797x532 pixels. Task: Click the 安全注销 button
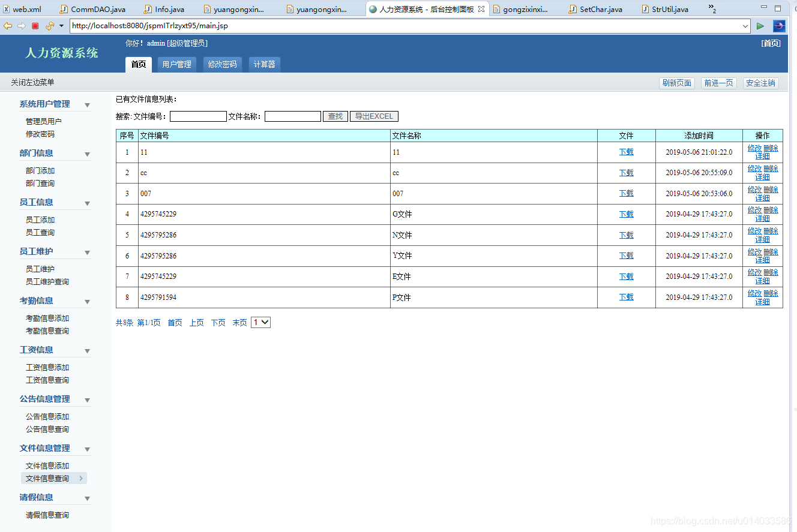[x=760, y=83]
